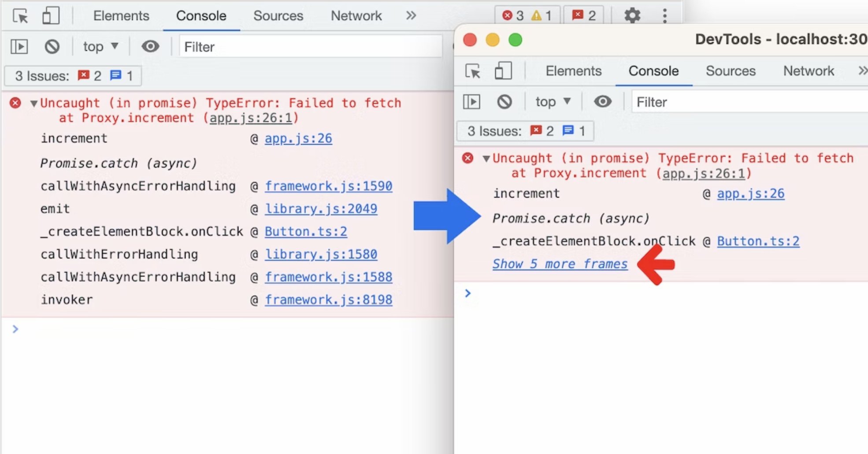868x454 pixels.
Task: Open the top execution context dropdown
Action: (x=99, y=46)
